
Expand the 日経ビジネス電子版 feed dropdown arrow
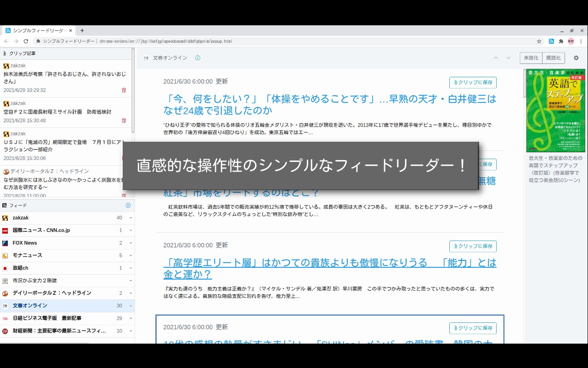point(130,318)
